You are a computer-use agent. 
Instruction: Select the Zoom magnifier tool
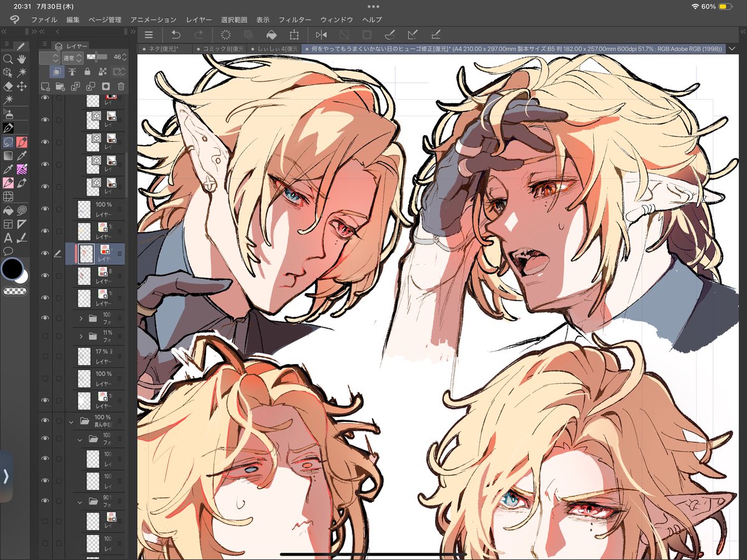click(8, 58)
